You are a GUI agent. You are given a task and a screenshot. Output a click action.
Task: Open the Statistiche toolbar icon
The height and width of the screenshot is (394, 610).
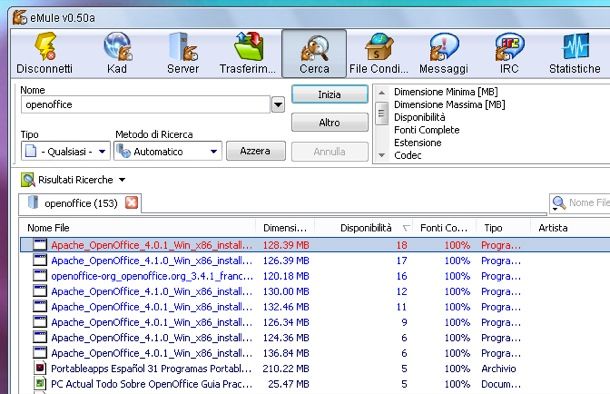[x=575, y=53]
